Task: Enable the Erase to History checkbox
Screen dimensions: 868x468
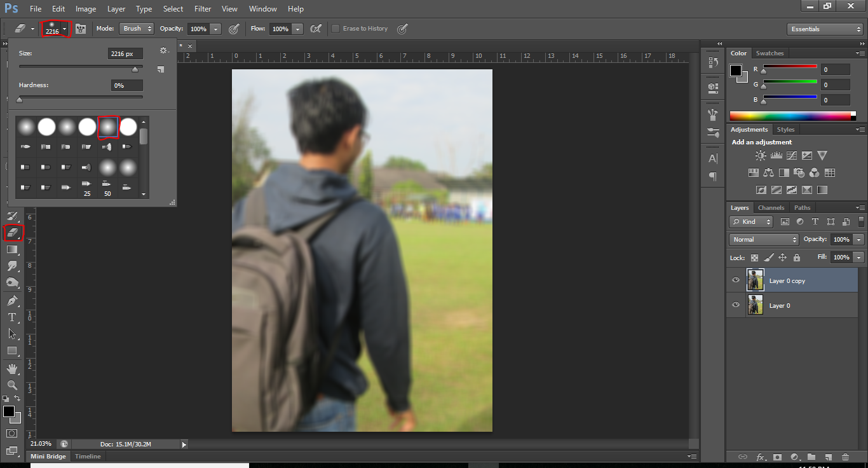Action: coord(336,29)
